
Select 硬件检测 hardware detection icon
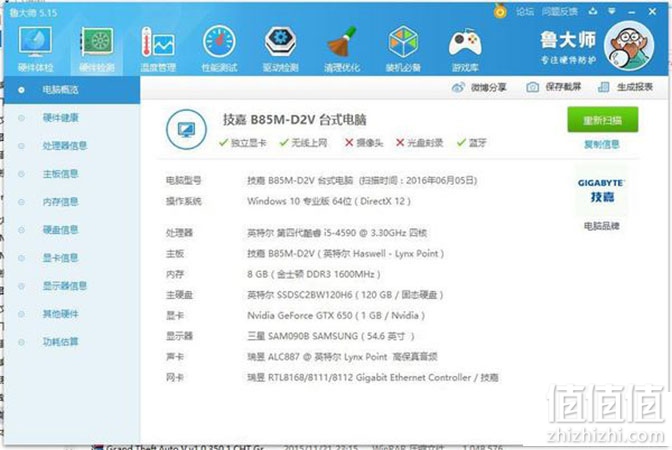[97, 49]
